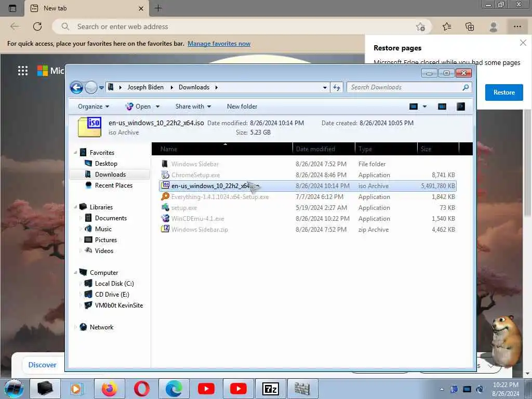532x399 pixels.
Task: Select the ChromeSetup.exe file icon
Action: point(165,175)
